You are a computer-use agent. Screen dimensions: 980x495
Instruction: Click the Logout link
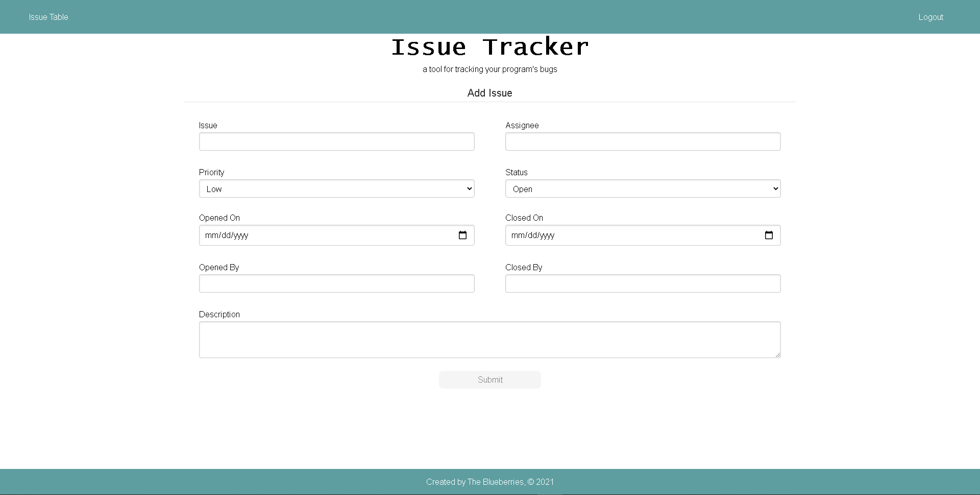pos(930,17)
